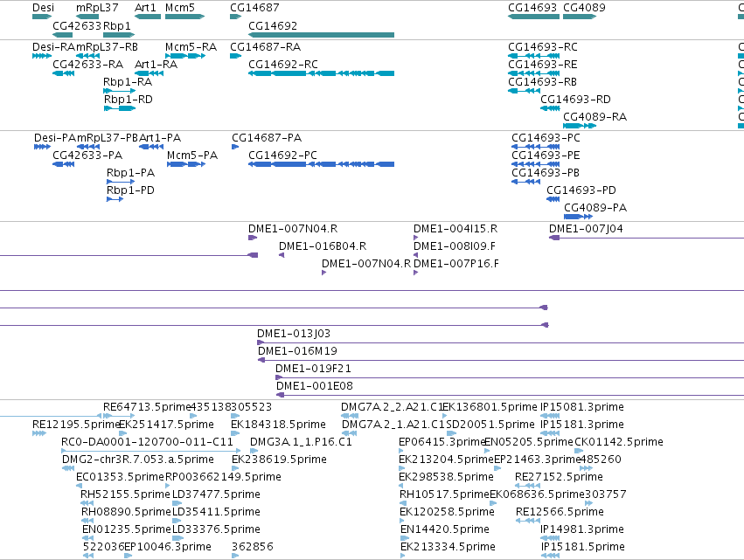Select the CK01142.5prime EST
The width and height of the screenshot is (744, 560).
tap(580, 451)
